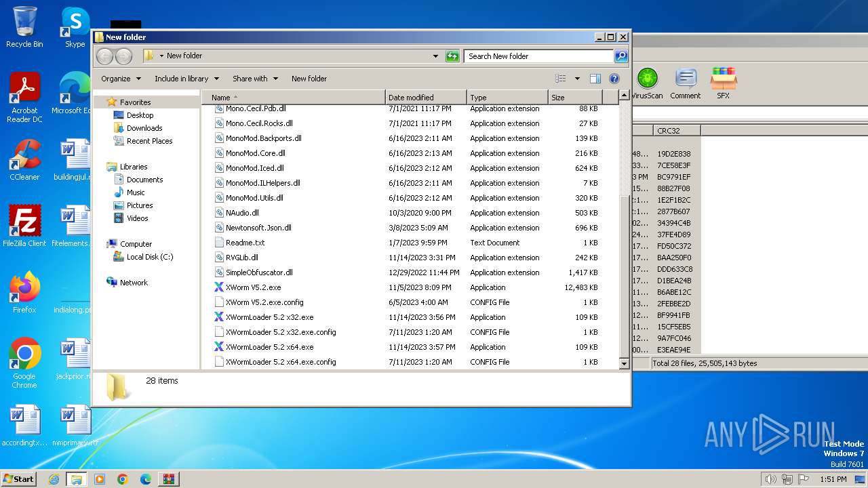This screenshot has height=488, width=868.
Task: Click file list scrollbar up arrow
Action: coord(625,96)
